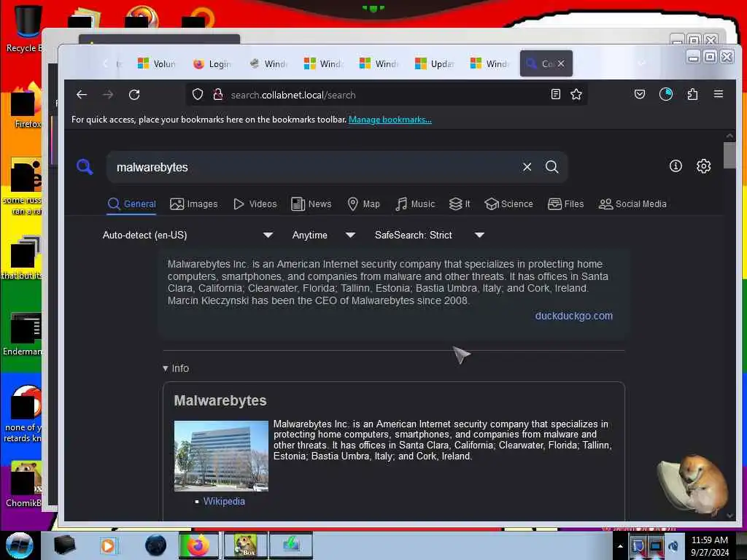The height and width of the screenshot is (560, 747).
Task: Open the Firefox hamburger menu
Action: 719,94
